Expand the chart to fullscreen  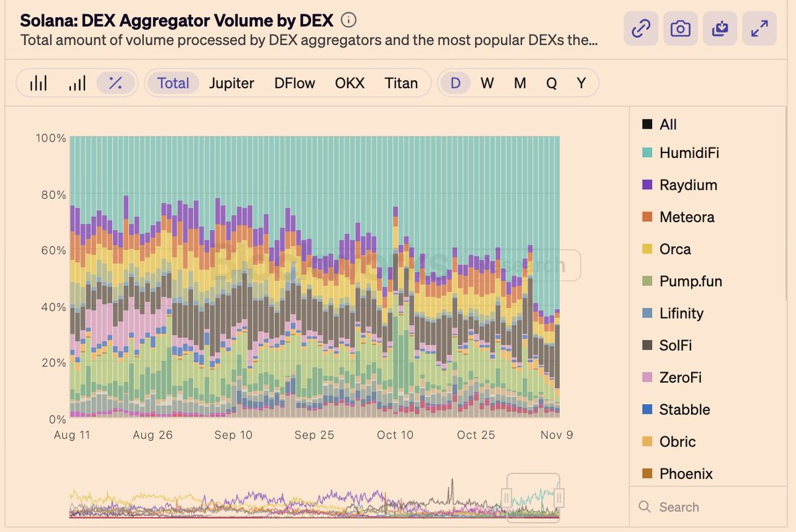[x=760, y=29]
